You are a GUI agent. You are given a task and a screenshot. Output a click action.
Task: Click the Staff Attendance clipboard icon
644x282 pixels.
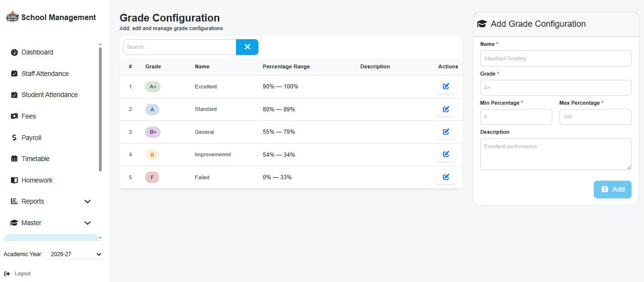[14, 74]
